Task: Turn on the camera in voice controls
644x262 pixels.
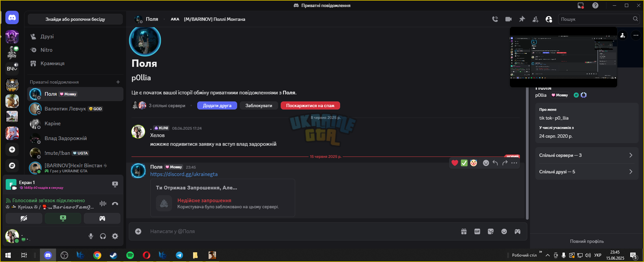Action: pyautogui.click(x=24, y=218)
